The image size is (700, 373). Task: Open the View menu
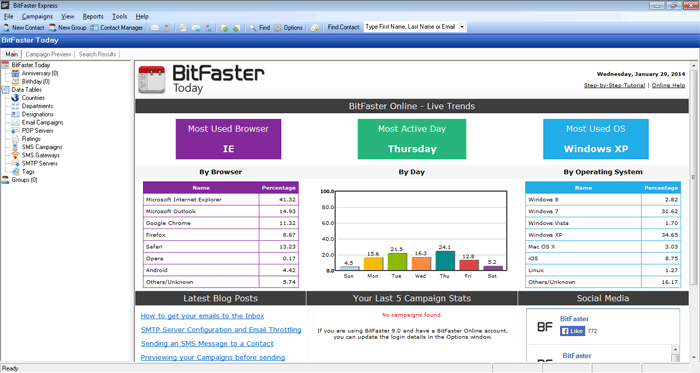[68, 17]
